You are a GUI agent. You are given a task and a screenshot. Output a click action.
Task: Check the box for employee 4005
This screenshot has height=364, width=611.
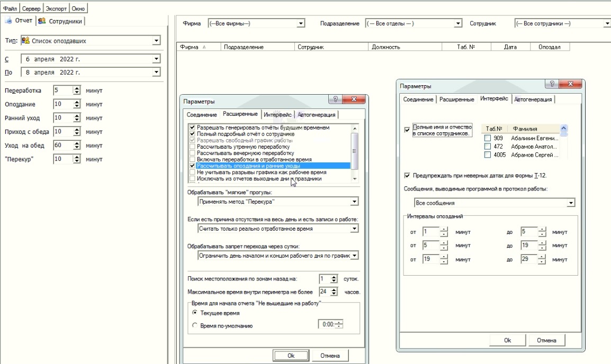(488, 154)
